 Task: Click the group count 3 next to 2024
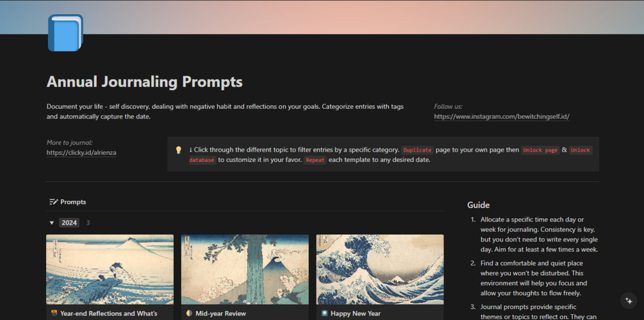click(x=88, y=223)
